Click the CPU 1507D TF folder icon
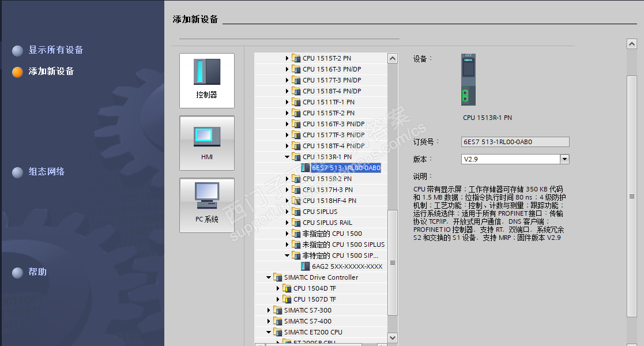644x346 pixels. (287, 299)
